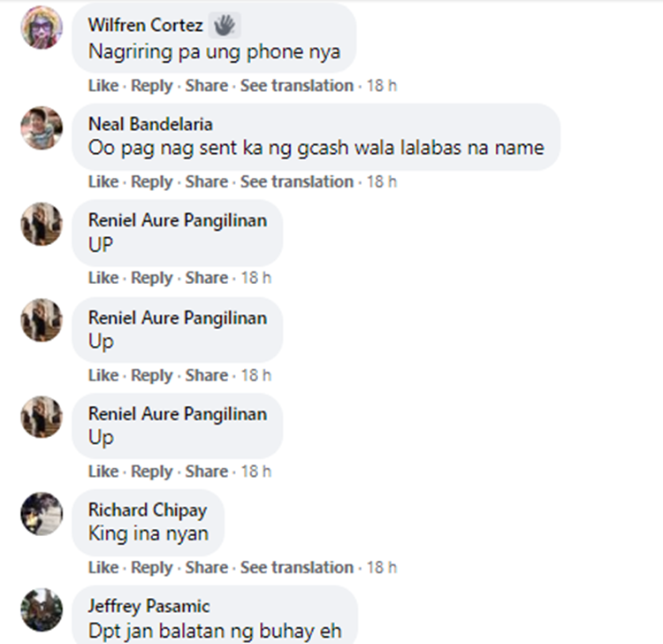Click Jeffrey Pasamic's name link
Screen dimensions: 663x644
[149, 606]
